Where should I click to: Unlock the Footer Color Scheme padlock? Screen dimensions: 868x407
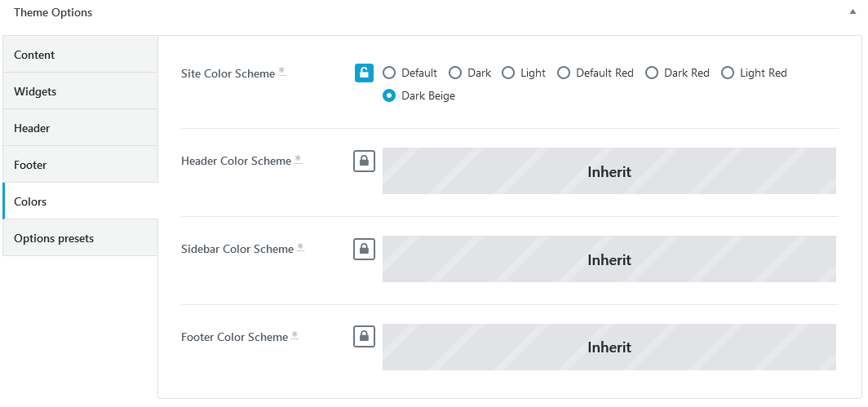pyautogui.click(x=364, y=337)
